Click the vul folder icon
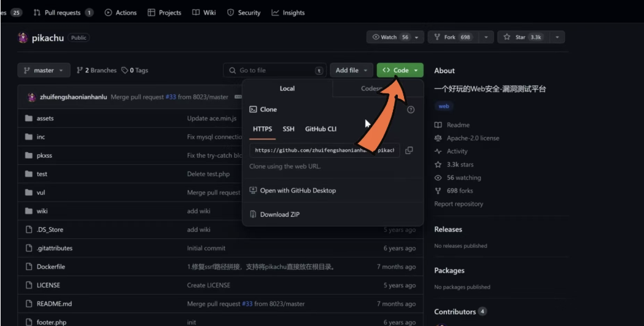The width and height of the screenshot is (644, 326). [x=28, y=192]
